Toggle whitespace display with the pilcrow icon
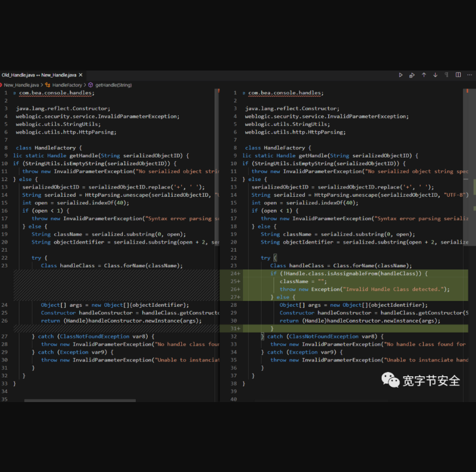The width and height of the screenshot is (476, 472). 447,75
